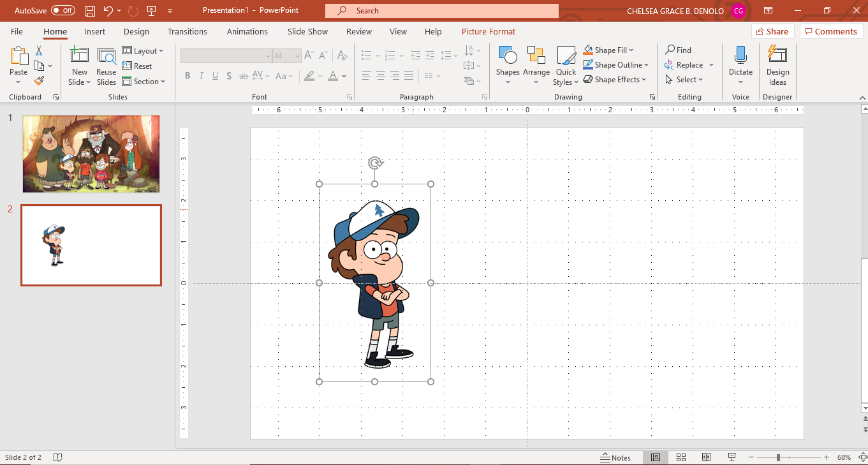Click Replace in Editing group
Screen dimensions: 868x465
click(x=689, y=65)
